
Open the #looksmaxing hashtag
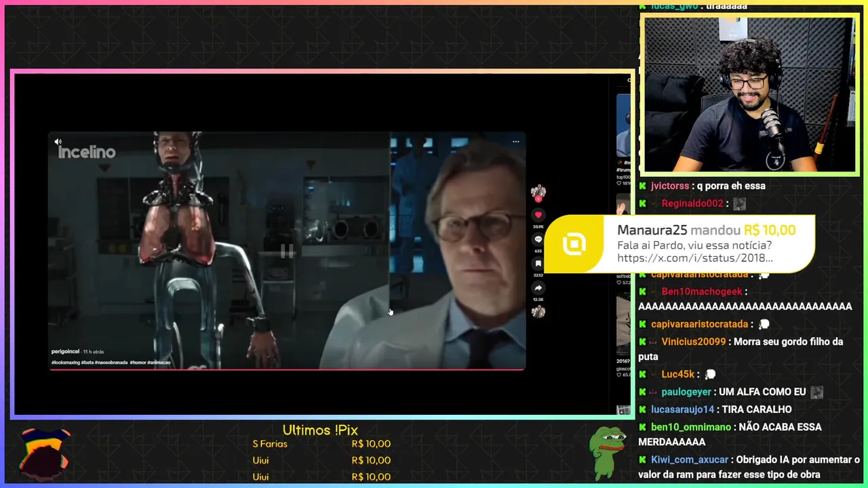pyautogui.click(x=65, y=363)
